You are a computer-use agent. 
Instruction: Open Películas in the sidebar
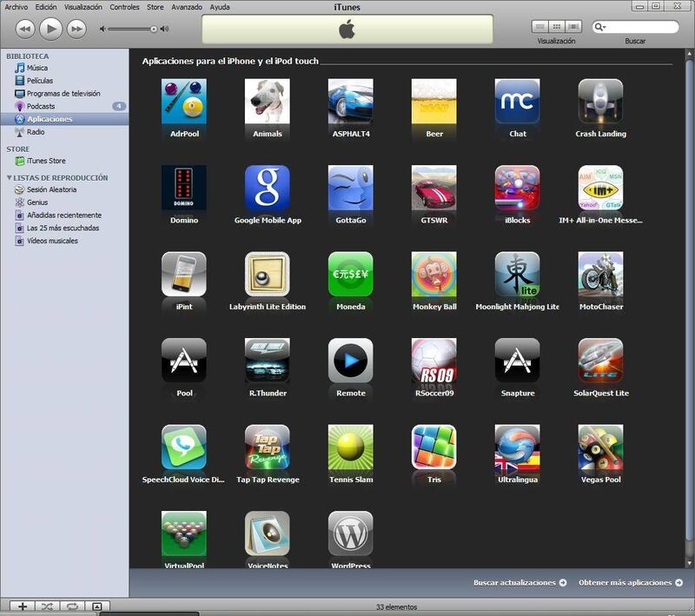click(x=40, y=81)
